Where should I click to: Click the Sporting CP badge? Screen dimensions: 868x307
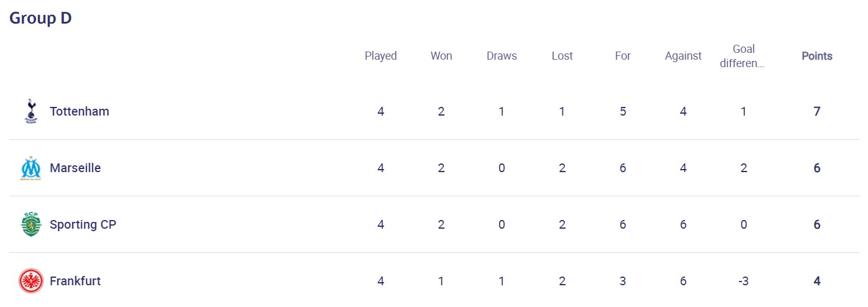[30, 224]
